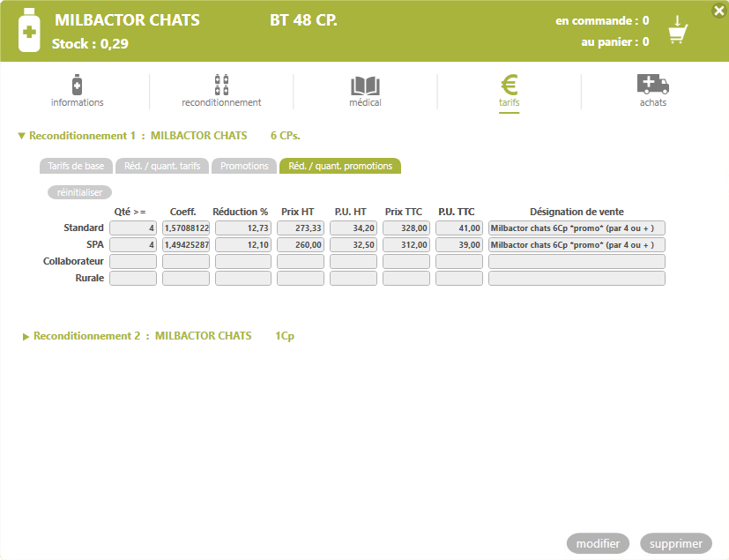
Task: Click Standard Qté field
Action: point(133,228)
